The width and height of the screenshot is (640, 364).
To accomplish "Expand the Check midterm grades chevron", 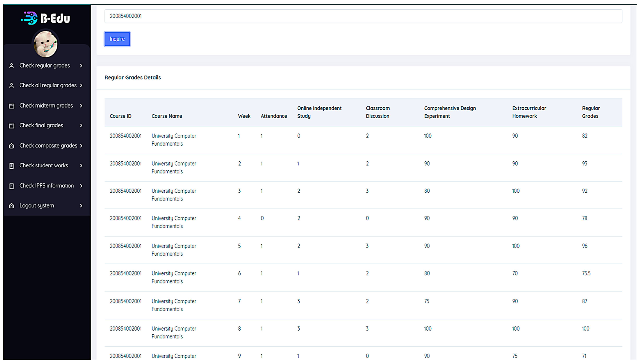I will coord(81,106).
